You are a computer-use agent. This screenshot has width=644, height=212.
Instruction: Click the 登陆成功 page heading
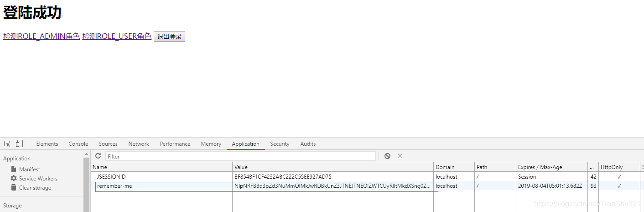tap(32, 13)
